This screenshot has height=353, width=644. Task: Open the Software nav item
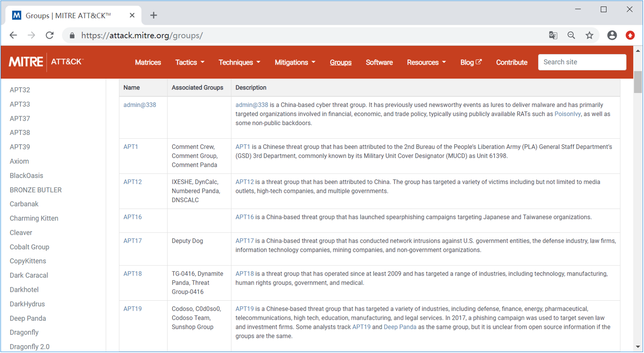[379, 62]
